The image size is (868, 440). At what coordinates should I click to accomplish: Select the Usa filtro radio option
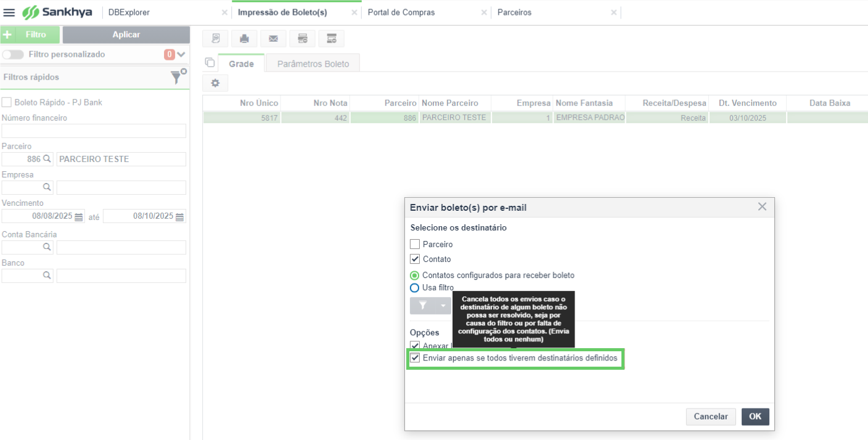tap(415, 288)
